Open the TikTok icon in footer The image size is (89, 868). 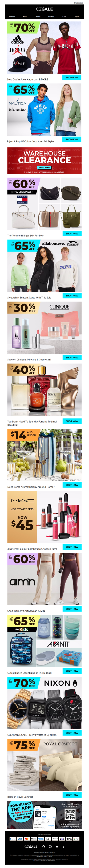[63, 846]
